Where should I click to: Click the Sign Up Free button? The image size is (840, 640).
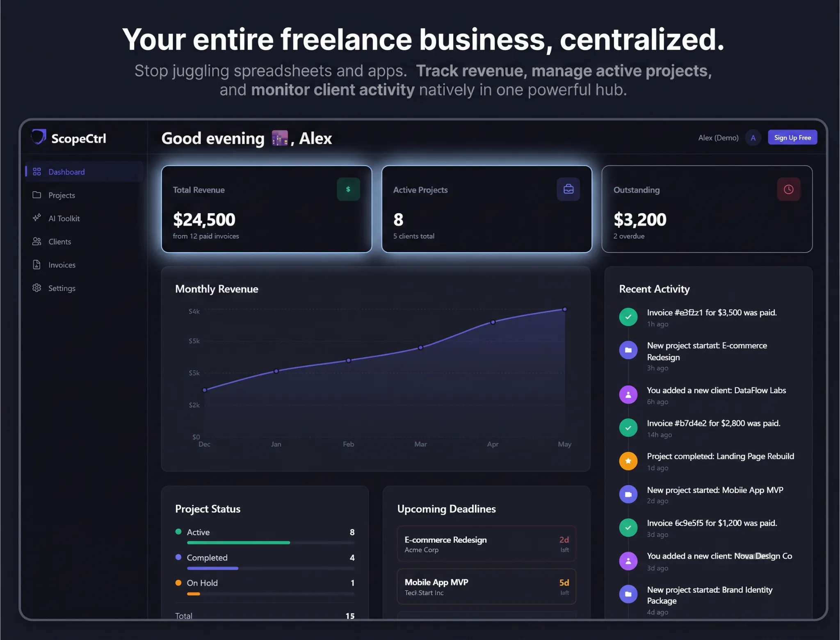[792, 138]
